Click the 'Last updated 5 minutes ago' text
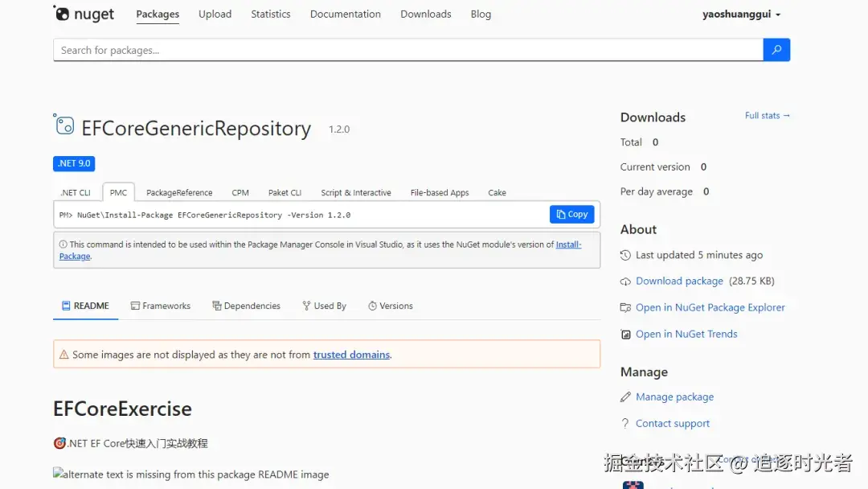The image size is (868, 489). coord(699,255)
